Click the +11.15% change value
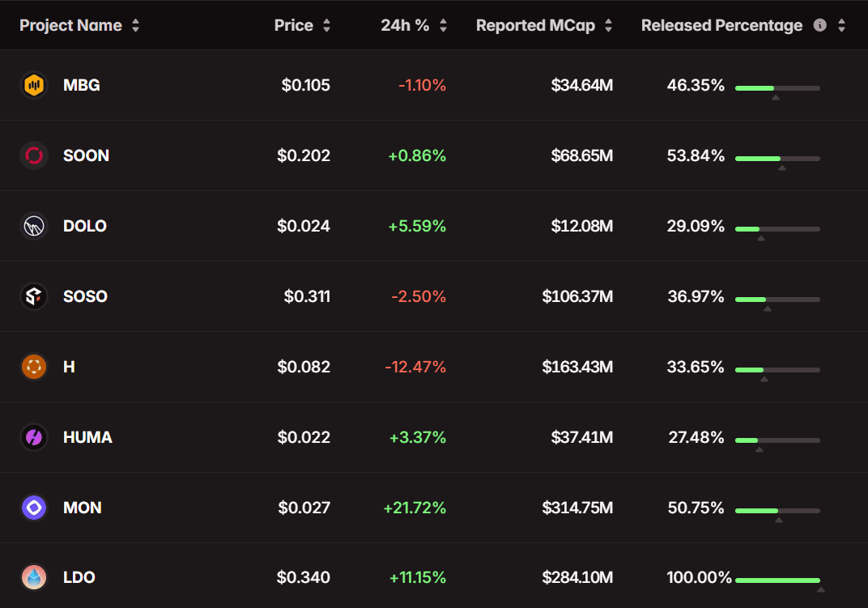Image resolution: width=868 pixels, height=608 pixels. coord(417,577)
